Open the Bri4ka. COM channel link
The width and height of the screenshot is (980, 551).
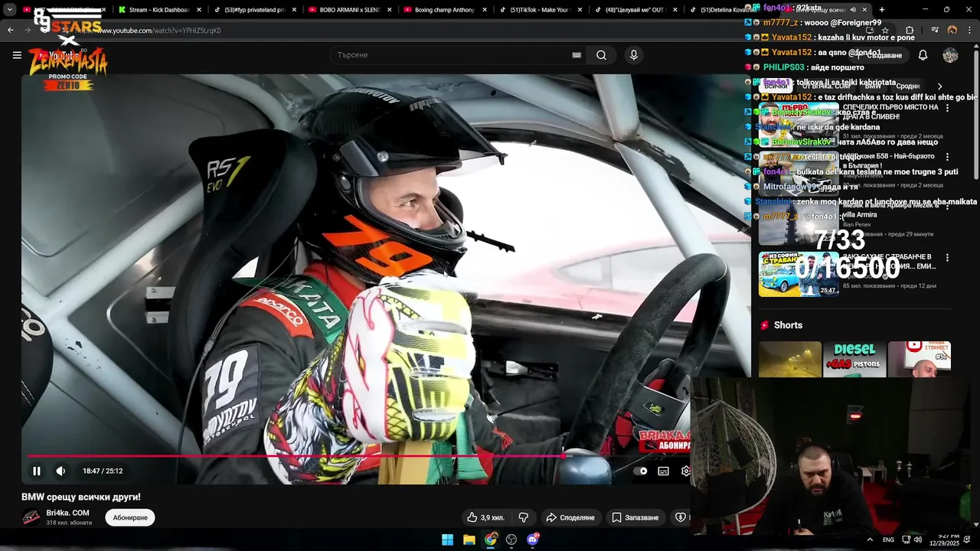tap(67, 513)
